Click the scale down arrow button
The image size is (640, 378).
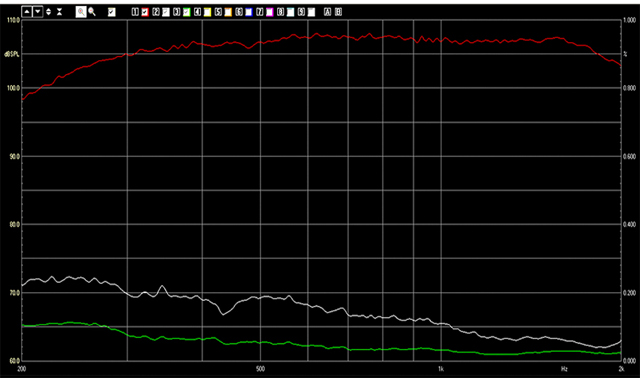pyautogui.click(x=38, y=12)
